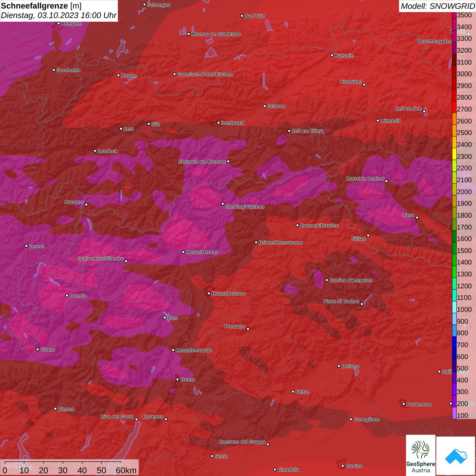Click the Rovereto label

(153, 417)
